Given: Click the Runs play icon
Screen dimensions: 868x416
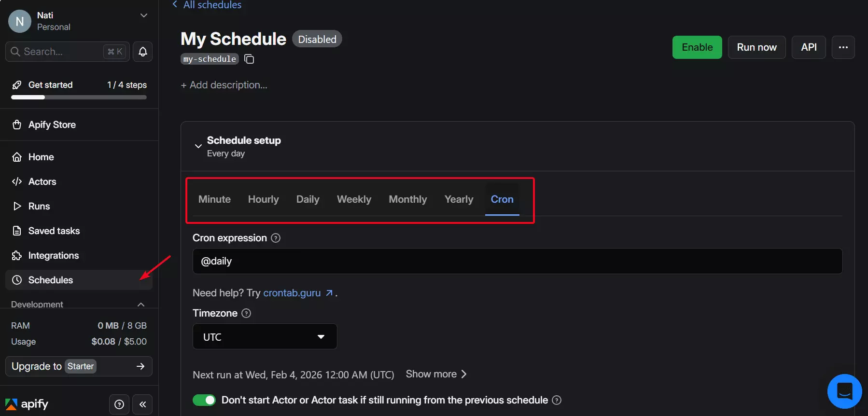Looking at the screenshot, I should click(x=17, y=206).
